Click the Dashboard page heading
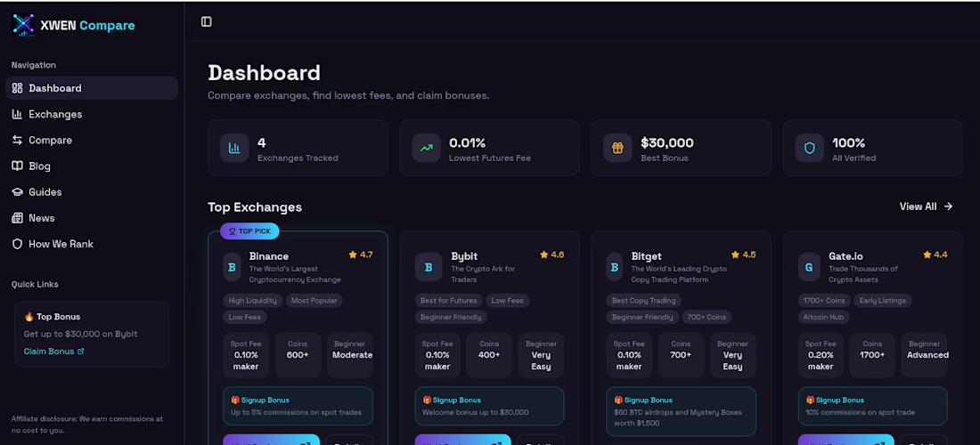The width and height of the screenshot is (980, 445). [x=264, y=73]
